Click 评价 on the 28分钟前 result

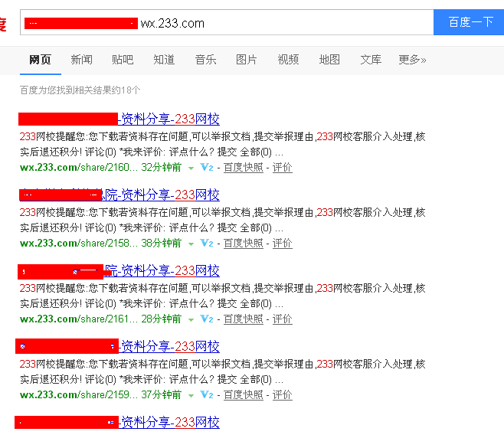coord(282,319)
